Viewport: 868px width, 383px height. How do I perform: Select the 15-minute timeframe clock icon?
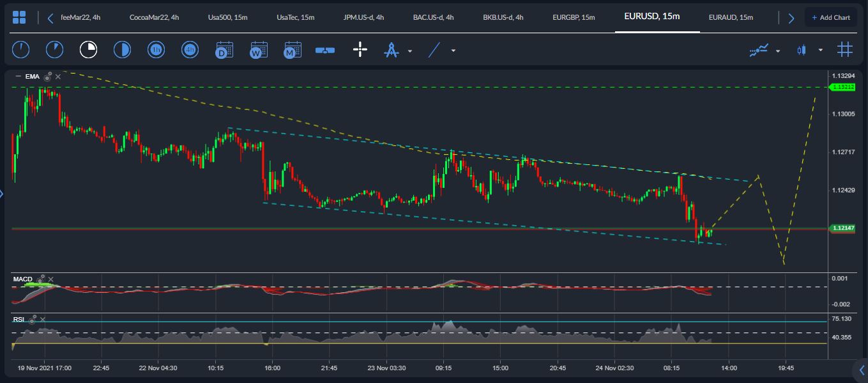(x=88, y=49)
